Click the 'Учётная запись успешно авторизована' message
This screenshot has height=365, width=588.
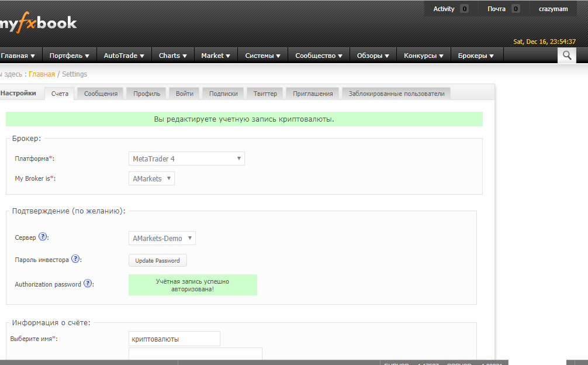pos(193,285)
